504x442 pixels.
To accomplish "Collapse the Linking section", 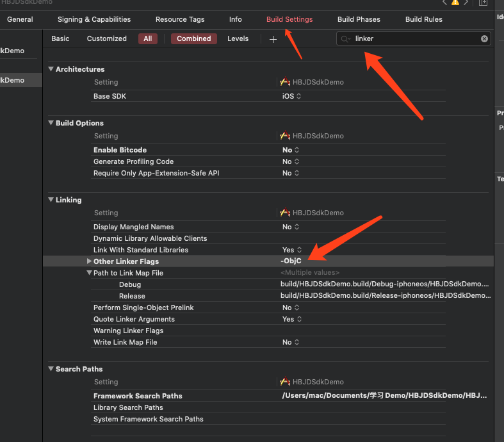I will tap(51, 199).
